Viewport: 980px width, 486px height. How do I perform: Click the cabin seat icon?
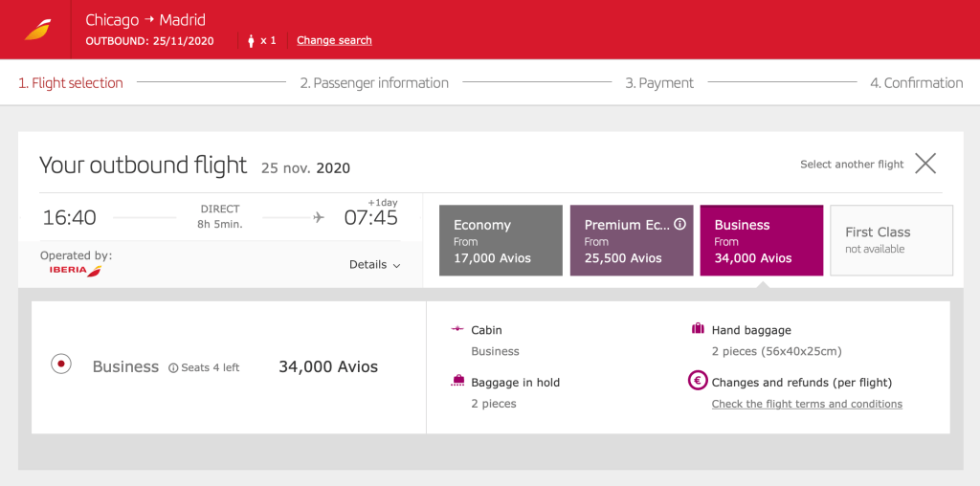(x=457, y=329)
